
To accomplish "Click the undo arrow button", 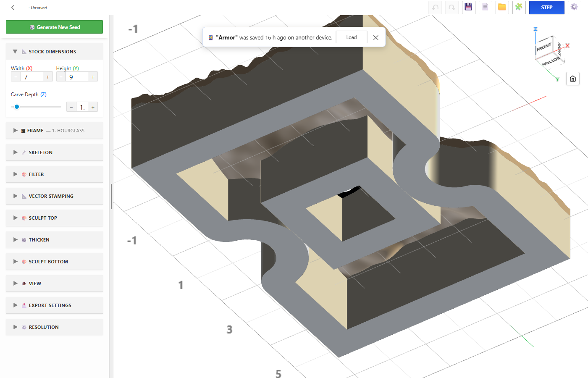I will click(x=435, y=8).
